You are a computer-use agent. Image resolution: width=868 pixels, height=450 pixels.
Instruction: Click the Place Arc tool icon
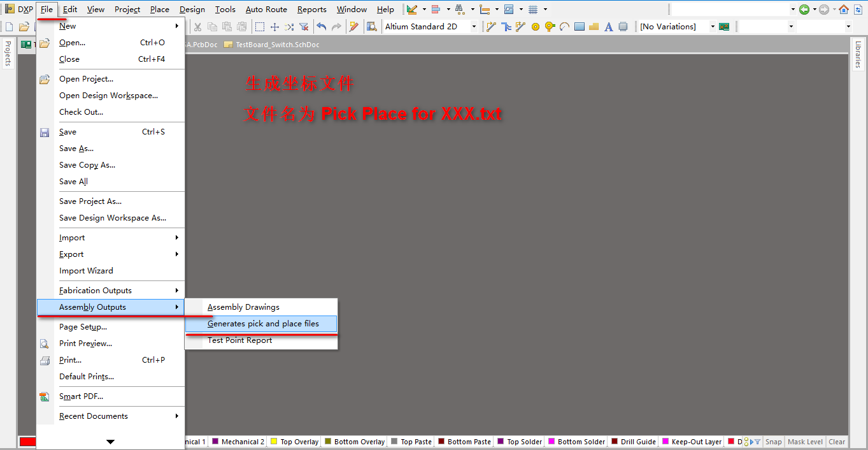coord(564,27)
